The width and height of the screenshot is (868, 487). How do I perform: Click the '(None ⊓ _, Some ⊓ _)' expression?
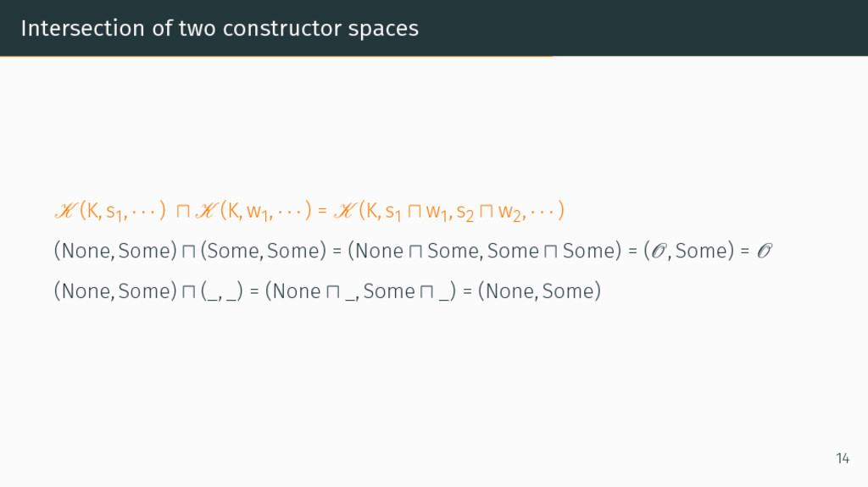[x=361, y=291]
